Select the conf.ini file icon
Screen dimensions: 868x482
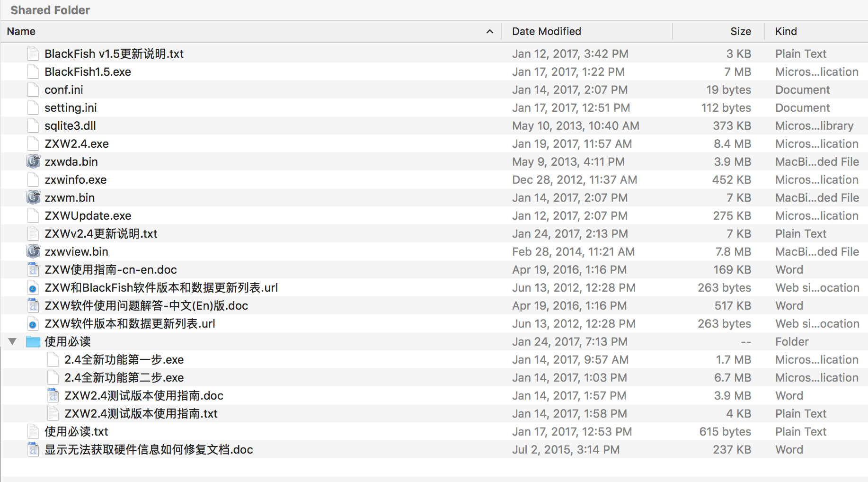pyautogui.click(x=33, y=89)
